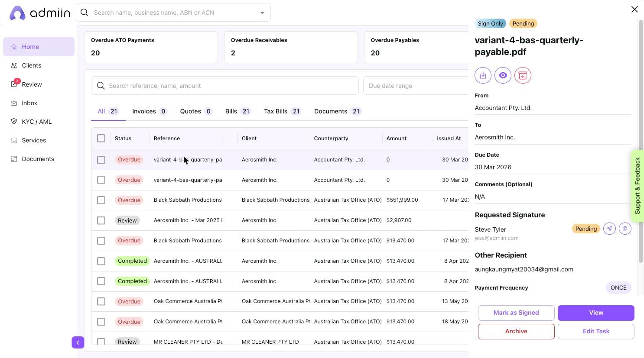
Task: Resend signature request to Steve Tyler
Action: point(609,229)
